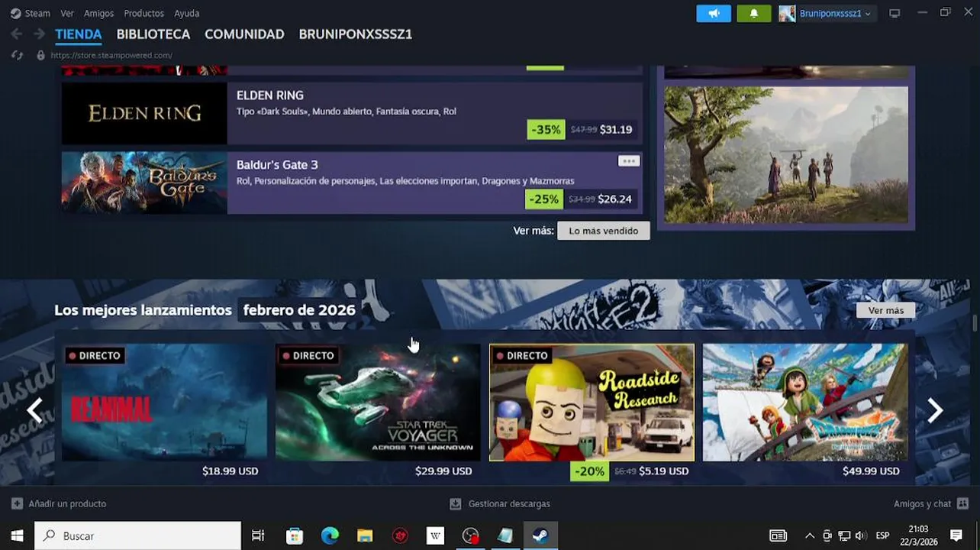Viewport: 980px width, 550px height.
Task: Open Gestionar descargas
Action: [509, 503]
